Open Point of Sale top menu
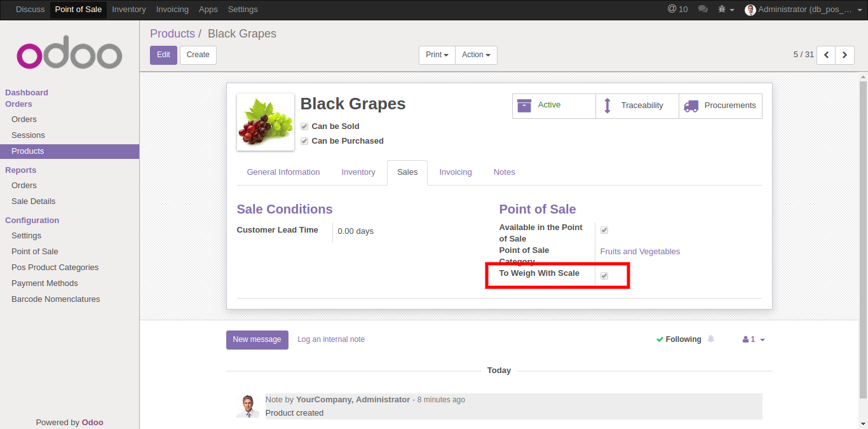 pyautogui.click(x=79, y=10)
